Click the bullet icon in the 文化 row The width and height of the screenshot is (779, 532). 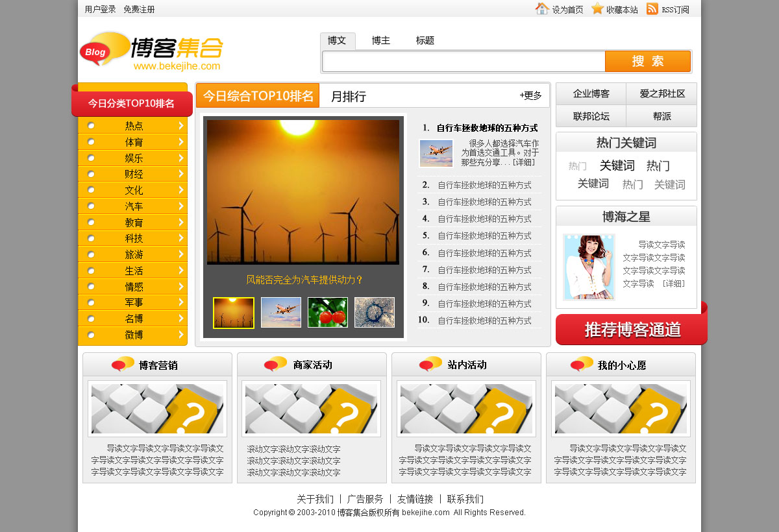91,190
